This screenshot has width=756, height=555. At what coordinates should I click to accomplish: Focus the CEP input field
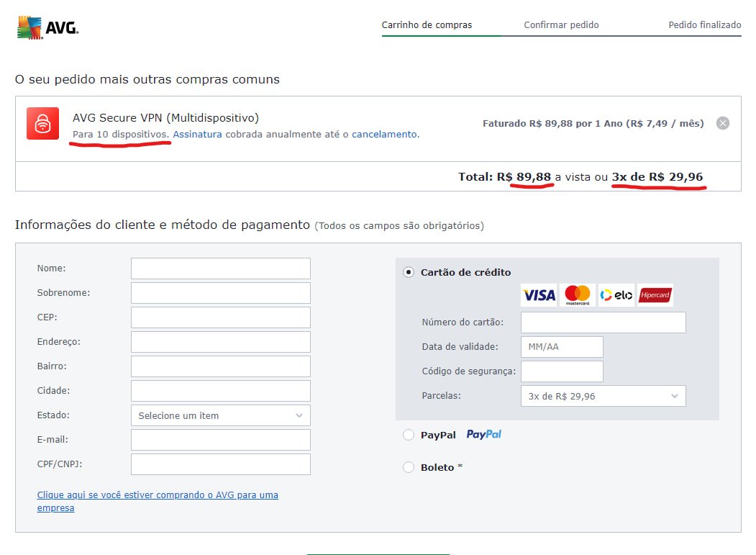click(220, 317)
